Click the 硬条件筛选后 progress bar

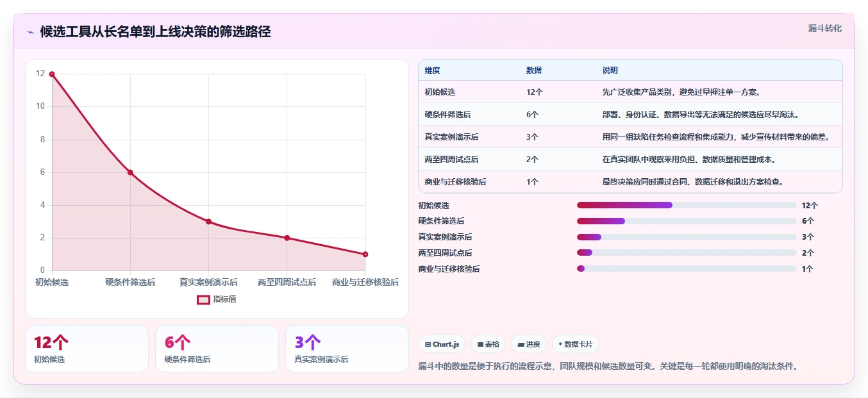point(687,221)
